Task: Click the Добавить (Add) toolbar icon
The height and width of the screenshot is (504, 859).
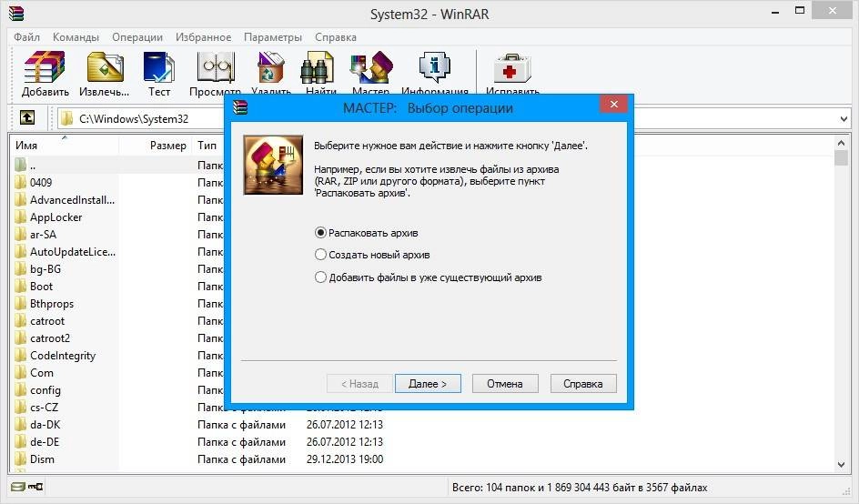Action: [x=45, y=67]
